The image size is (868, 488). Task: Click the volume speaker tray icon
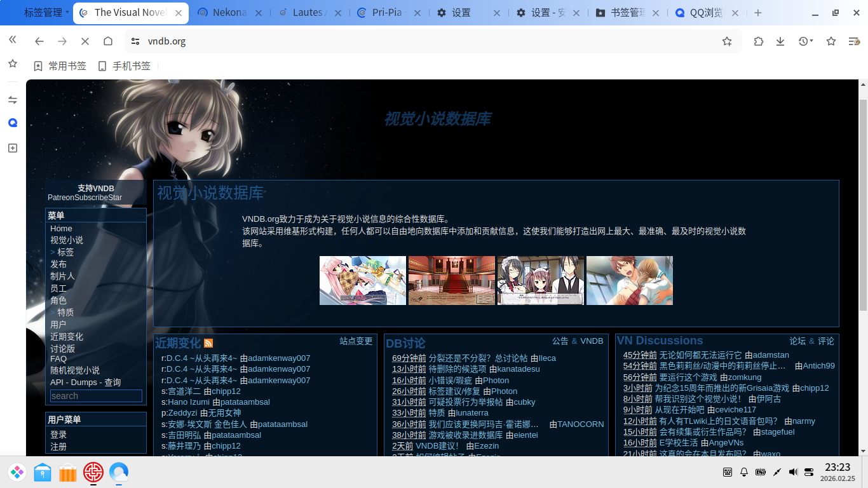(x=793, y=472)
